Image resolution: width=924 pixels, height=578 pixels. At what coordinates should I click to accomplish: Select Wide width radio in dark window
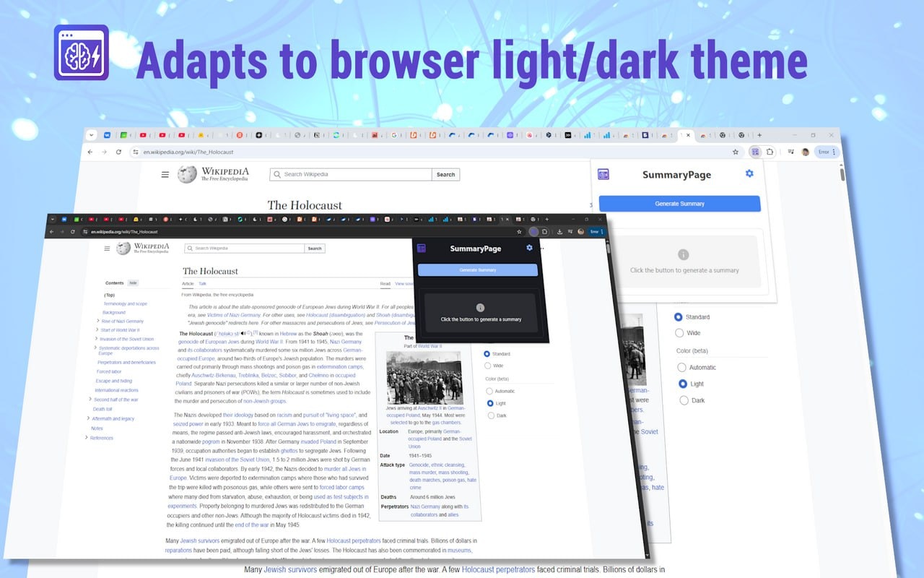(x=489, y=366)
